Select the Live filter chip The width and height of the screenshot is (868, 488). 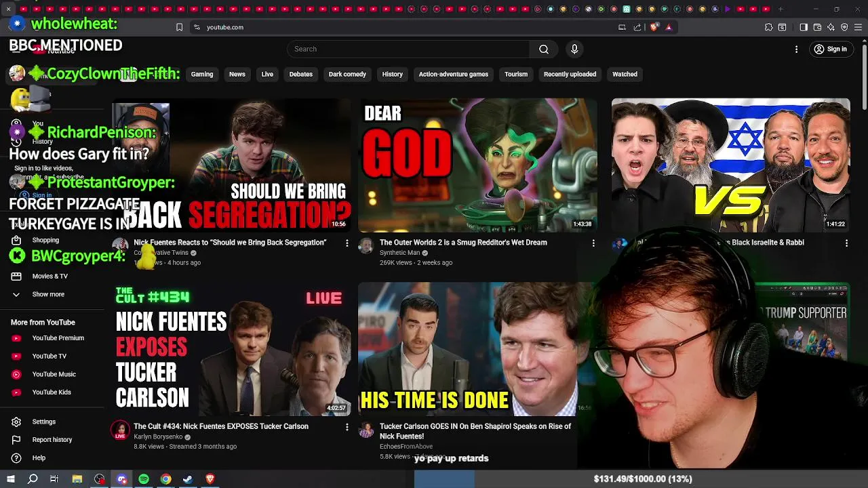(267, 75)
